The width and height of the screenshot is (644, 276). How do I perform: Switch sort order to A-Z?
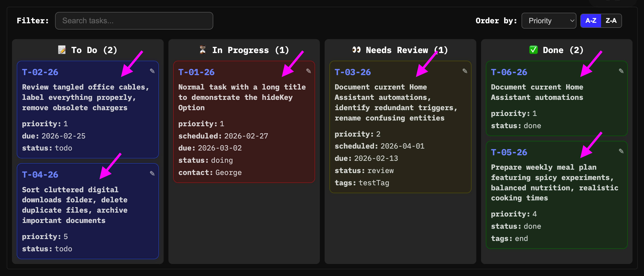pos(591,21)
